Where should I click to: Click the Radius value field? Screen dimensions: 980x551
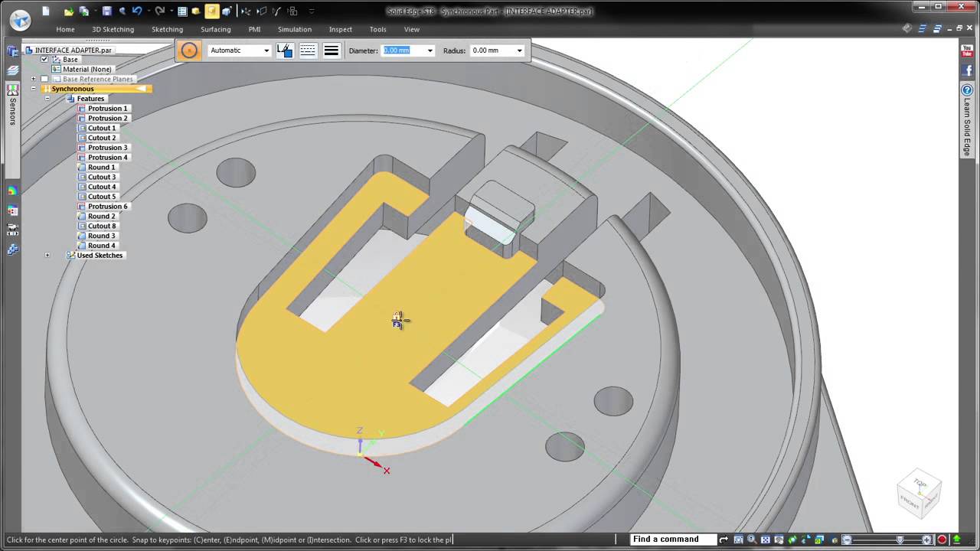point(492,51)
